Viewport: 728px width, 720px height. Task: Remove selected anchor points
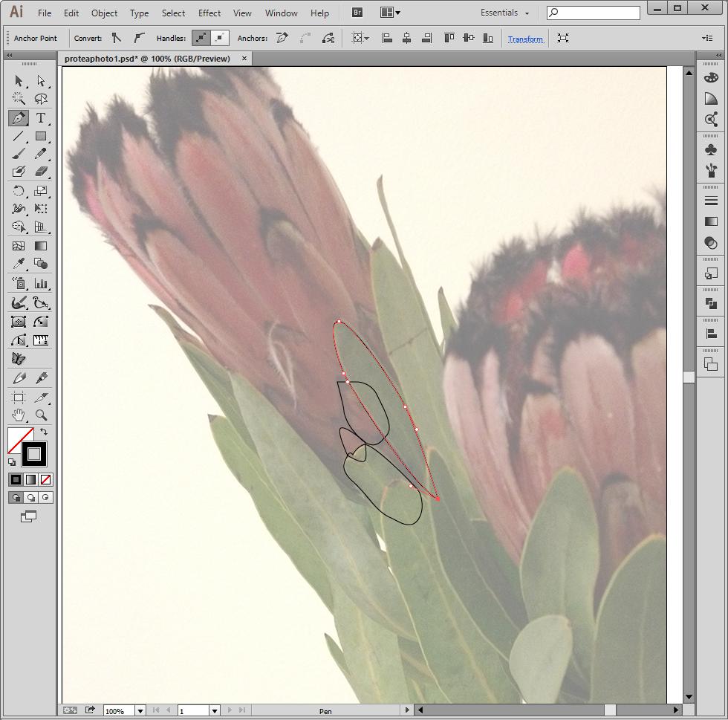pyautogui.click(x=282, y=38)
